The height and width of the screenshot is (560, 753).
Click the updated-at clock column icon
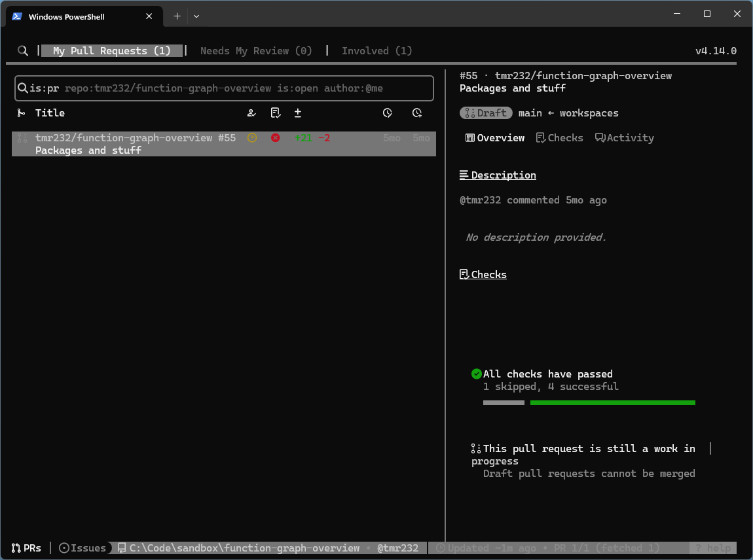388,113
